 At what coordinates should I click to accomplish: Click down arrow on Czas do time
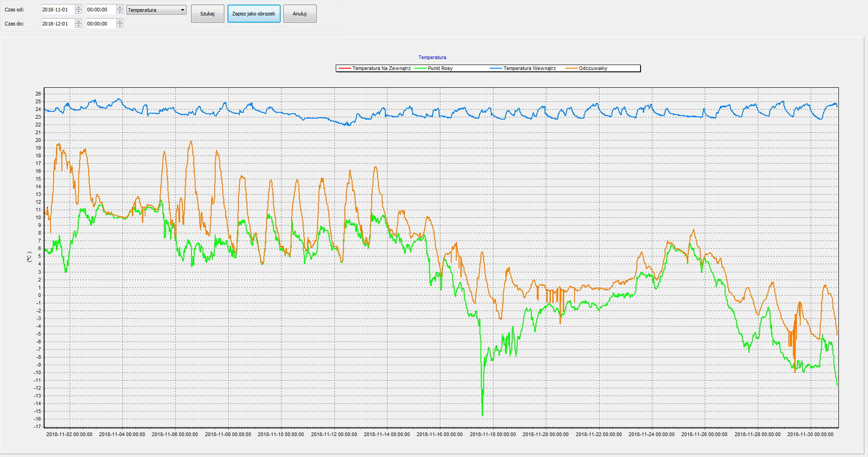click(120, 26)
